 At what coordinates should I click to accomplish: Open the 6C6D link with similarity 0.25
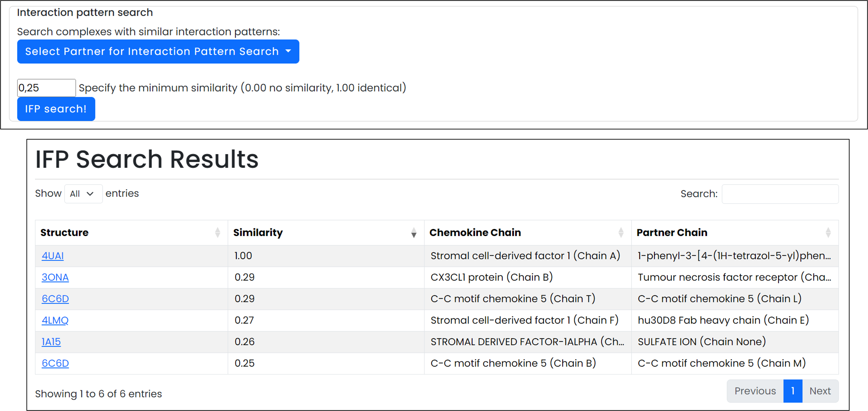click(55, 364)
